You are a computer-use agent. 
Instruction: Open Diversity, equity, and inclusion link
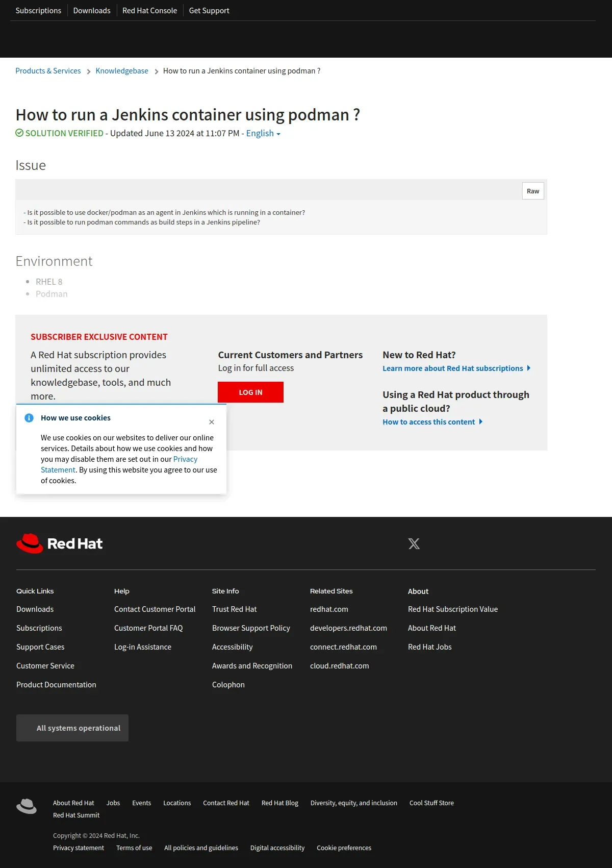(354, 803)
